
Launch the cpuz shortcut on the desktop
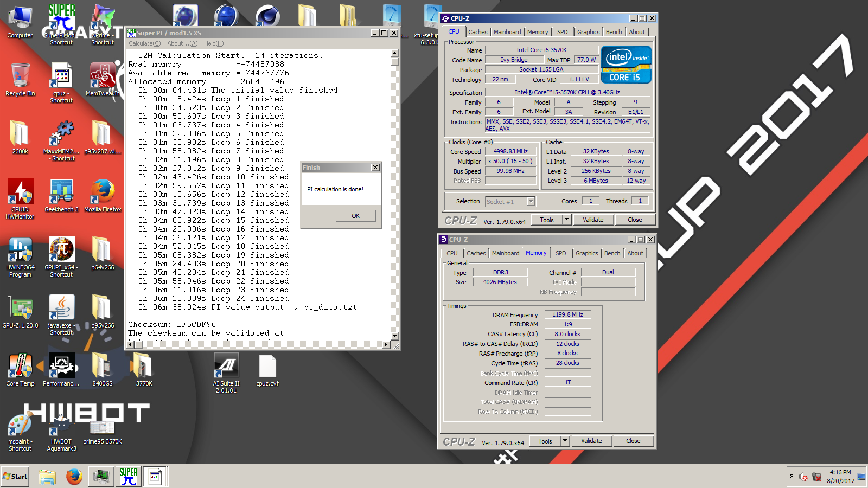[61, 82]
